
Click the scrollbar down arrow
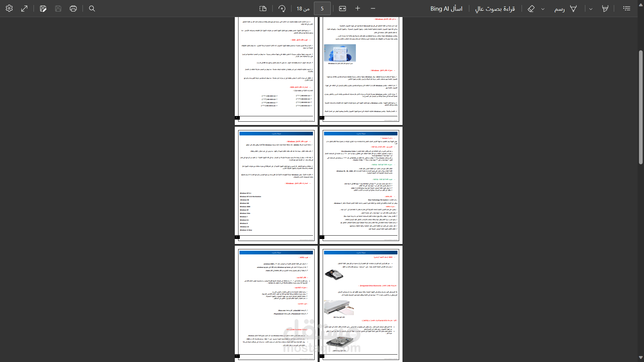641,358
